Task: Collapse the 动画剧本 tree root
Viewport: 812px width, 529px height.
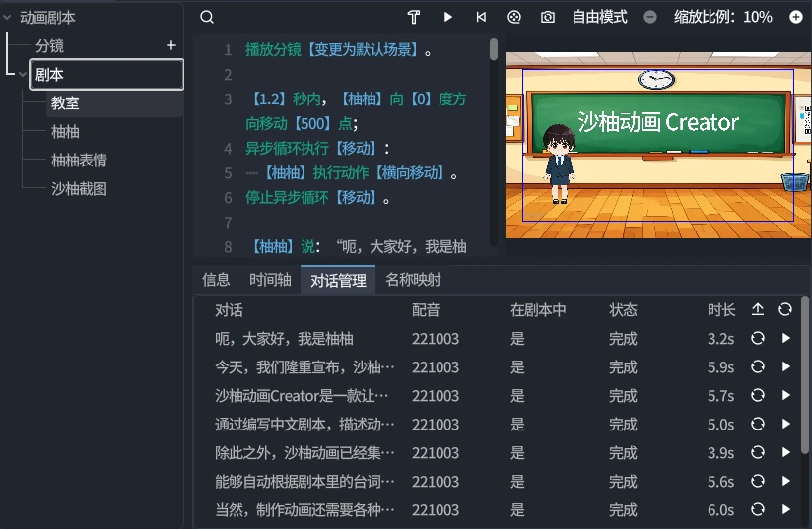Action: (7, 18)
